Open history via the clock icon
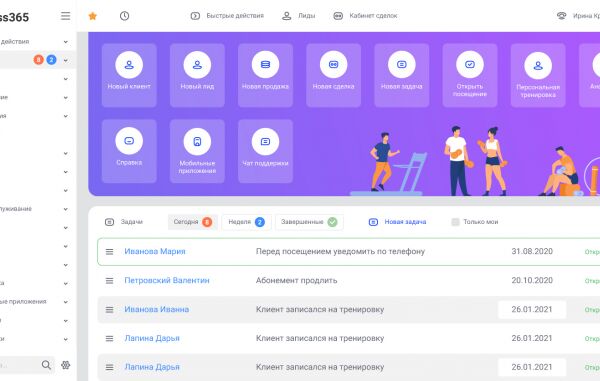600x381 pixels. coord(124,16)
